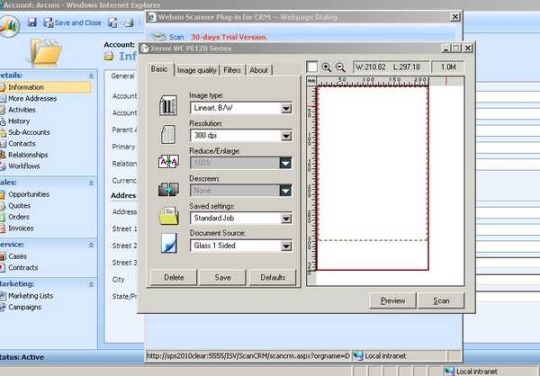
Task: Switch to the Filters tab
Action: (x=232, y=70)
